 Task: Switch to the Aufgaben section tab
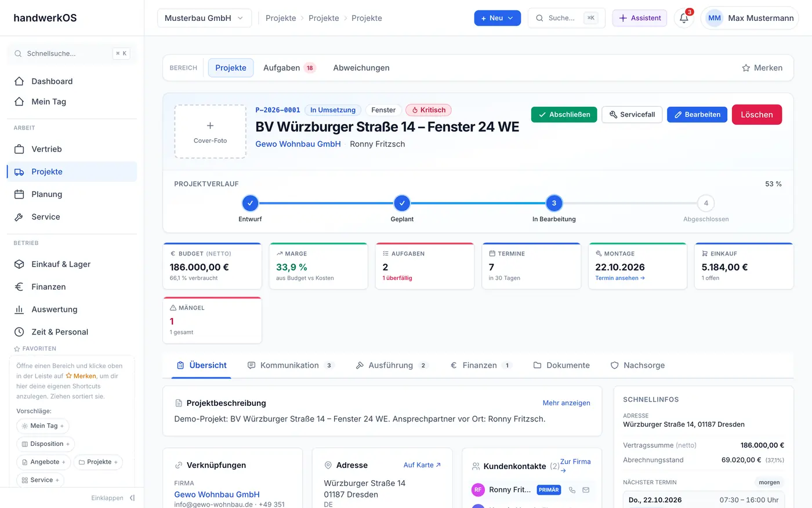click(289, 68)
